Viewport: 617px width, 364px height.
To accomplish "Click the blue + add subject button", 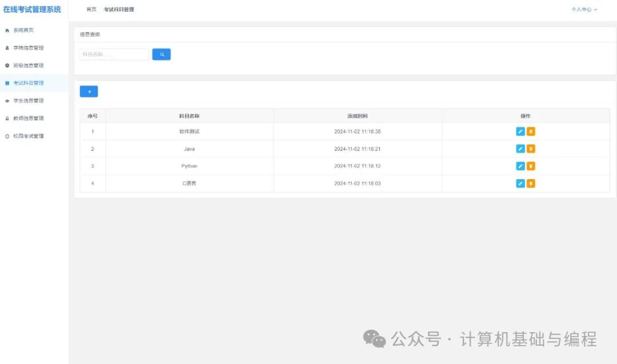I will point(89,91).
